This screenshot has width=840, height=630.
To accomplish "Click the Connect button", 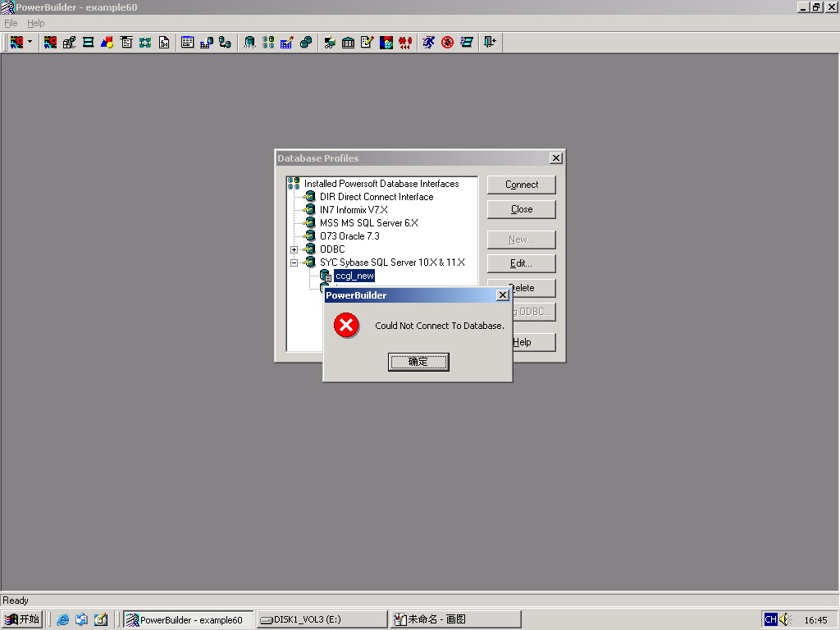I will tap(521, 185).
